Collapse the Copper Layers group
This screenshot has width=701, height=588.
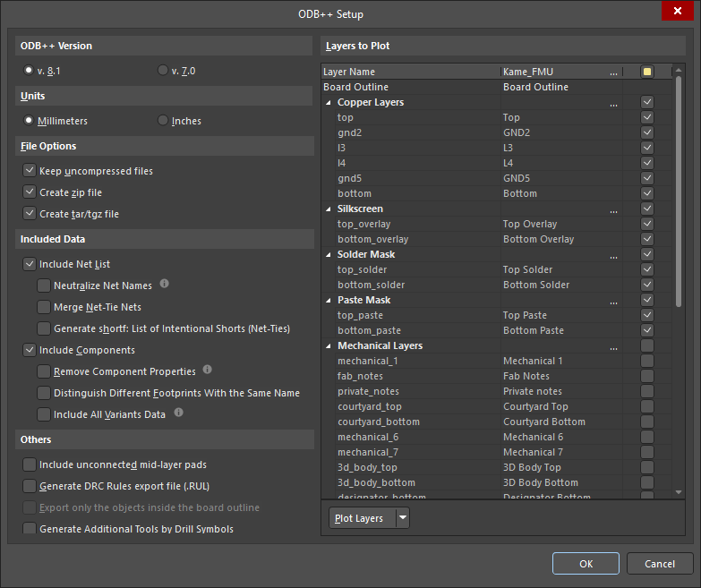point(329,102)
